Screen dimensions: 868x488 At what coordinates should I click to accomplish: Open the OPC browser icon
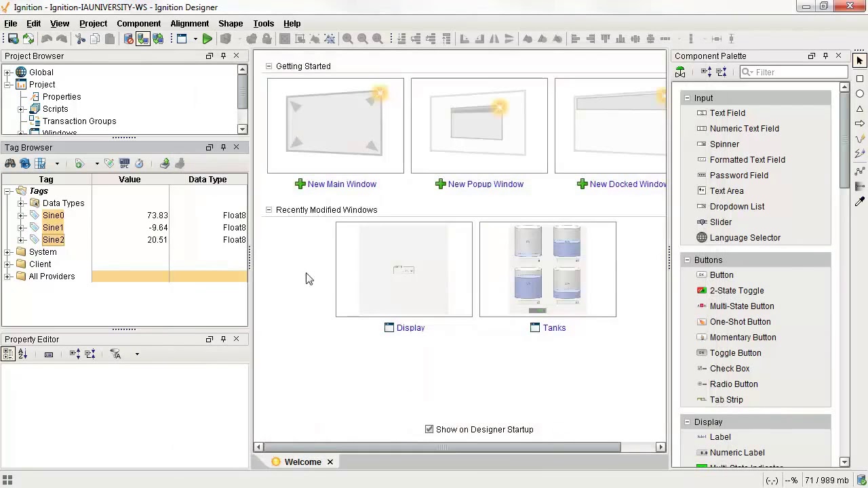point(124,163)
